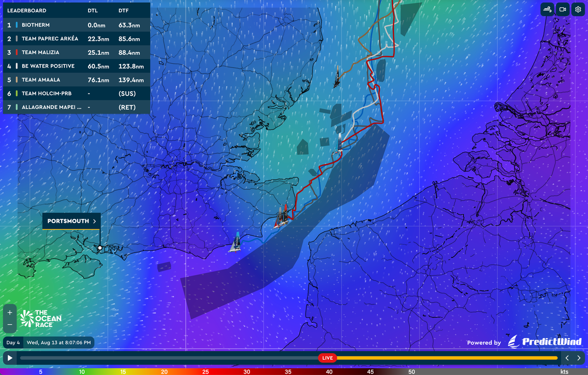Zoom out with the minus button
The height and width of the screenshot is (375, 588).
tap(10, 325)
